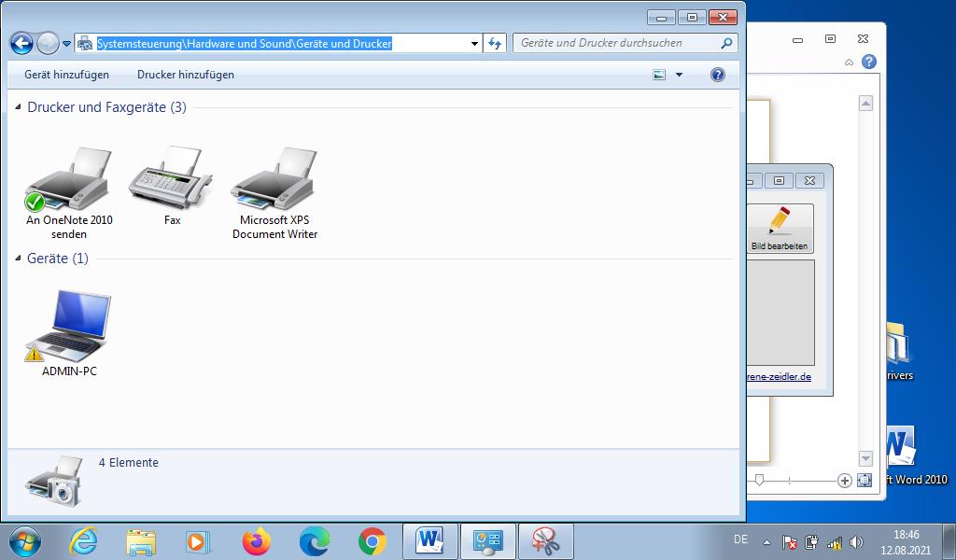Open the Windows Start menu
956x560 pixels.
click(25, 541)
